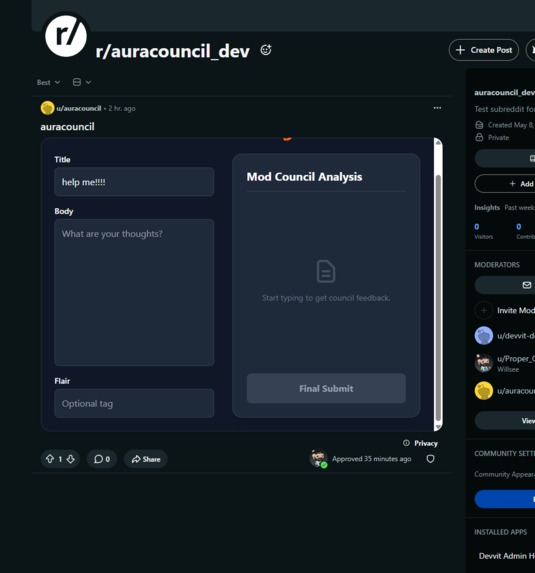Click the r/auracouncil_dev heading

point(172,51)
